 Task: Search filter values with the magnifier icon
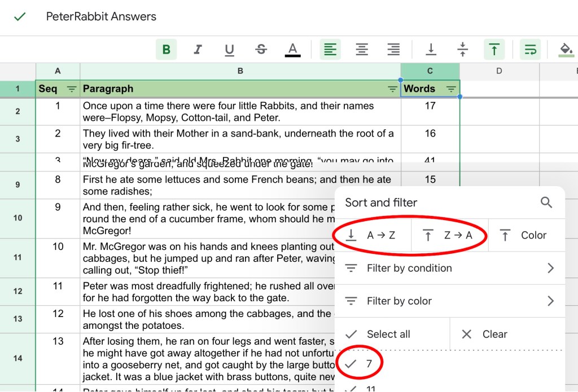[x=546, y=202]
